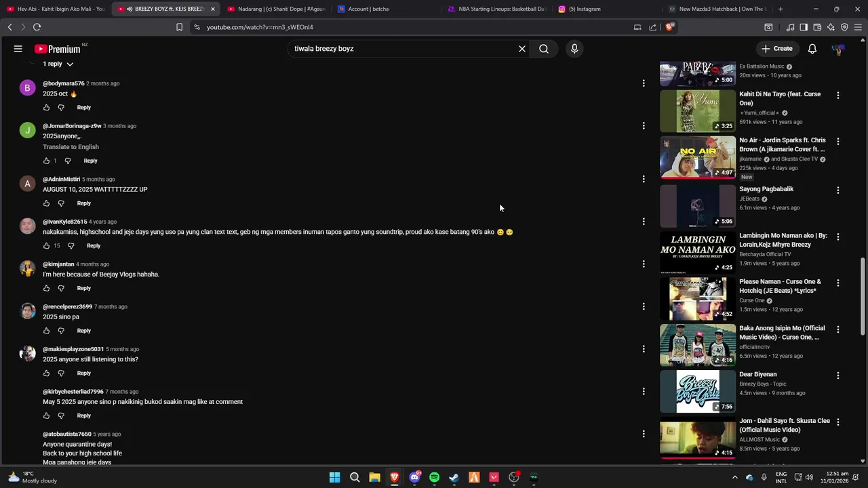Open the No Air cover thumbnail
The width and height of the screenshot is (868, 488).
(698, 157)
